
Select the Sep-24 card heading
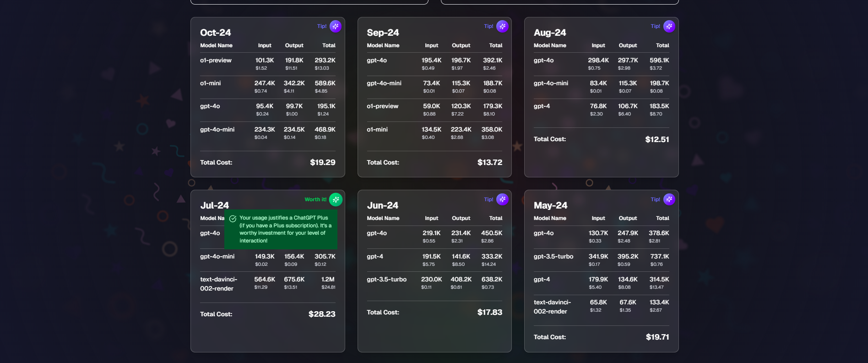(383, 33)
